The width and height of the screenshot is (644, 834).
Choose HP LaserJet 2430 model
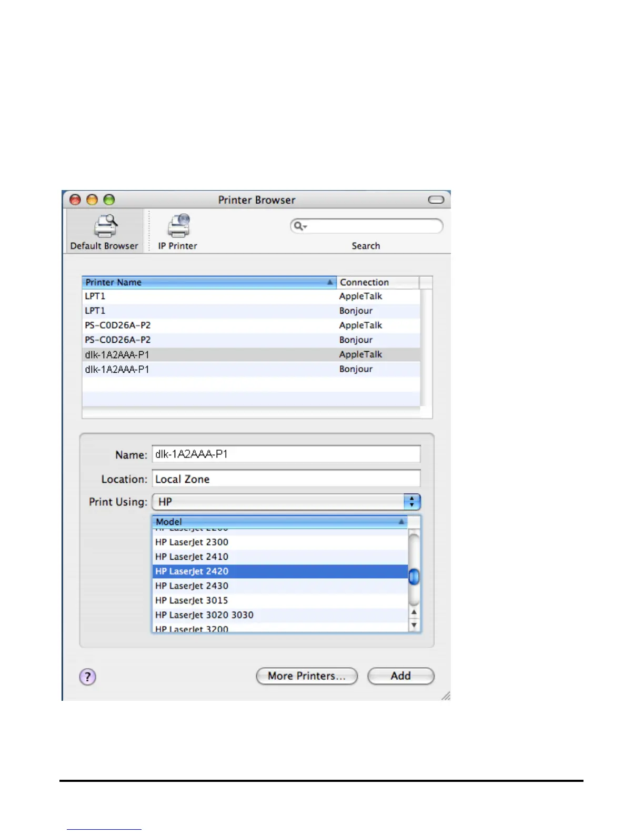click(280, 586)
